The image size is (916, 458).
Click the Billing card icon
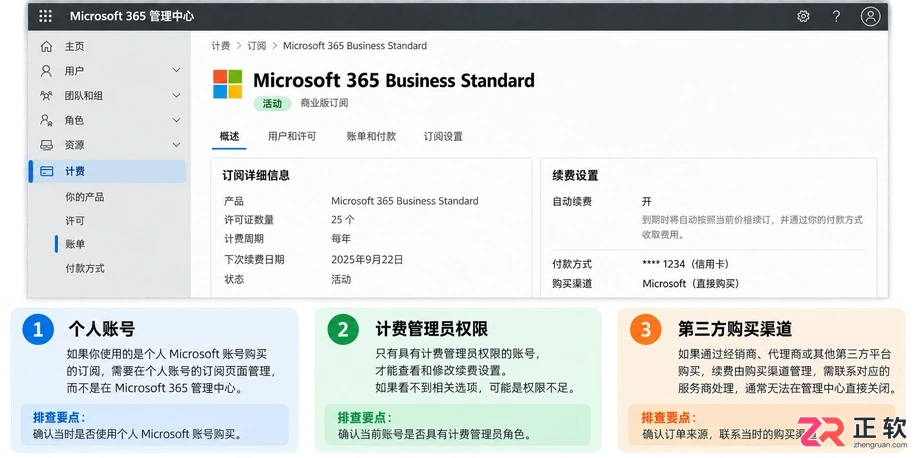(x=46, y=171)
